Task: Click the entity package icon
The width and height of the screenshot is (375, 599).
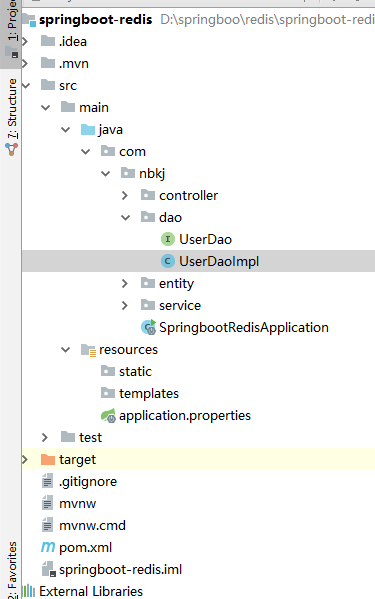Action: [x=148, y=283]
